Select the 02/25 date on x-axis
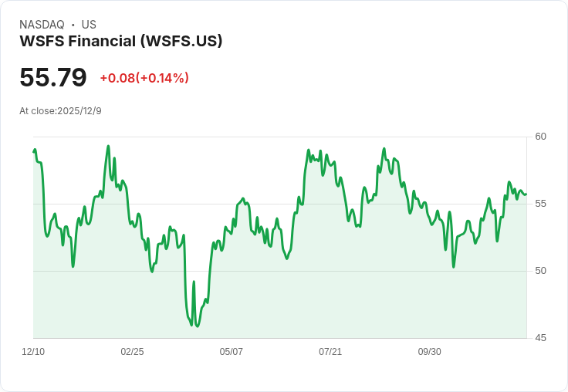Screen dimensions: 568x392 [132, 352]
